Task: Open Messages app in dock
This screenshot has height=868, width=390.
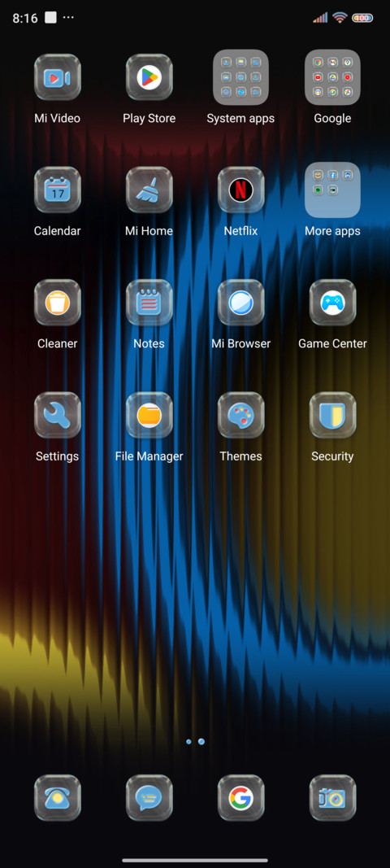Action: tap(149, 798)
